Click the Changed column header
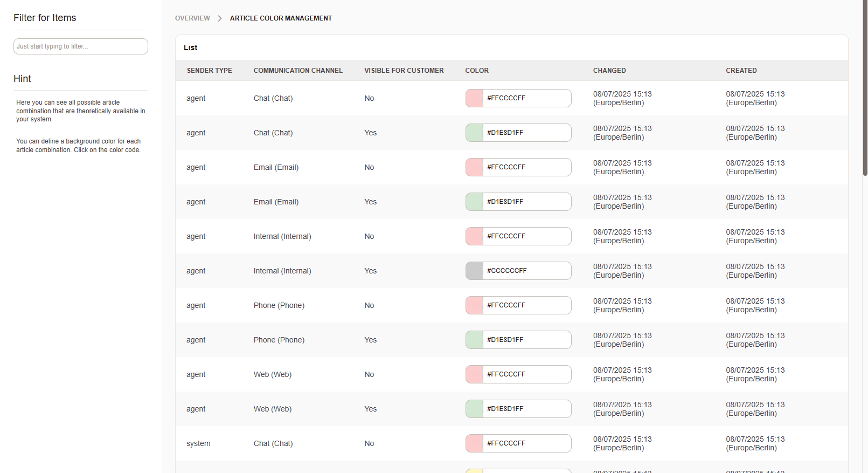Screen dimensions: 868x473 pos(609,71)
